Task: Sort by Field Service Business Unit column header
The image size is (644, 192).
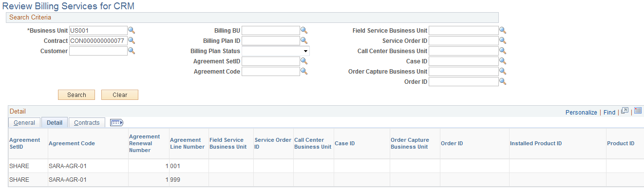Action: click(x=228, y=143)
